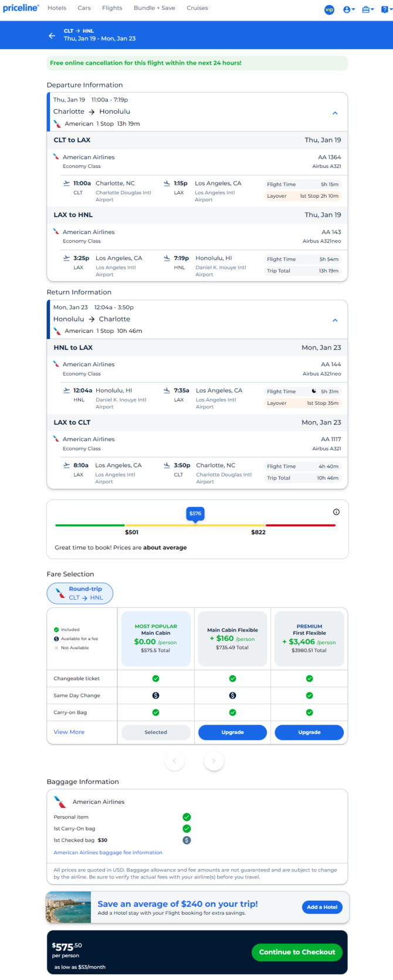Open the Cruises tab
Screen dimensions: 393x980
[198, 8]
